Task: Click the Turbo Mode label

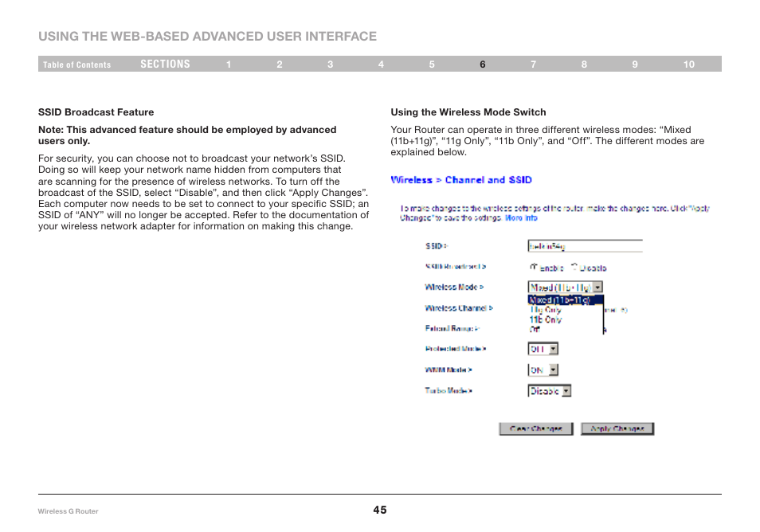Action: tap(449, 390)
